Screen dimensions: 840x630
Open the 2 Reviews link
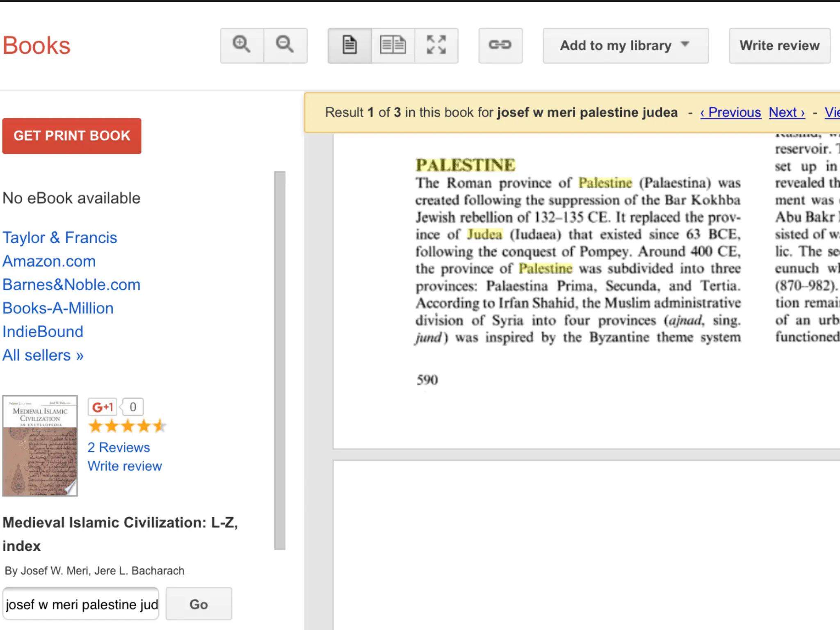[119, 447]
